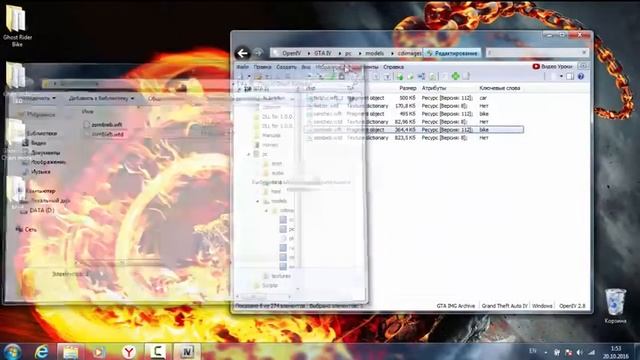Select the file row sized 823,5 КБ

coord(414,138)
